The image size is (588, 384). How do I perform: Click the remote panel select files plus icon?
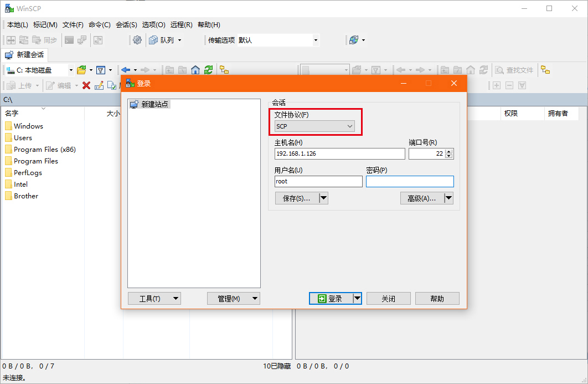[497, 85]
